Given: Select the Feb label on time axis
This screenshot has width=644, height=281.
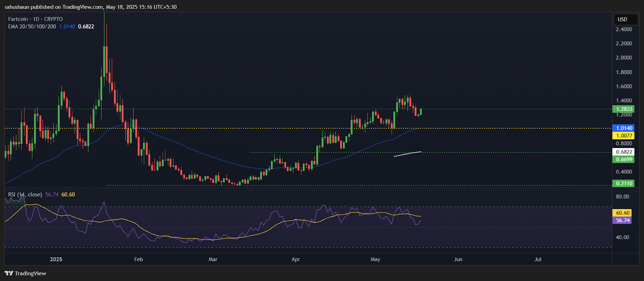Looking at the screenshot, I should 138,259.
